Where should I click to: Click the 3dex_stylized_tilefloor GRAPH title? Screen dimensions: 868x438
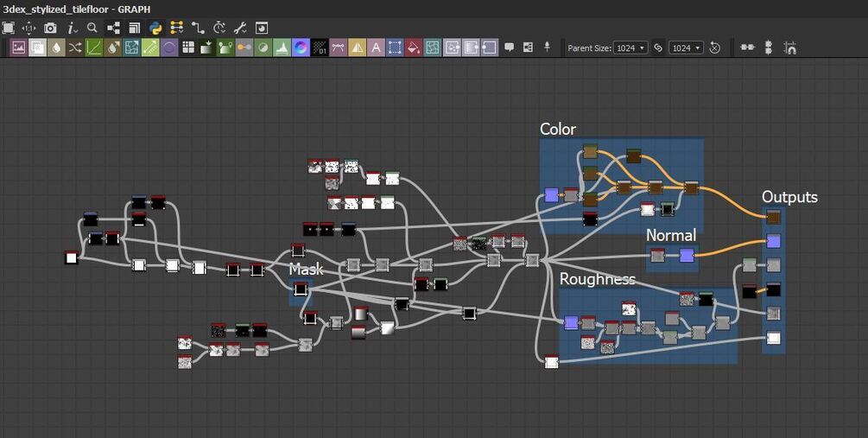[76, 9]
